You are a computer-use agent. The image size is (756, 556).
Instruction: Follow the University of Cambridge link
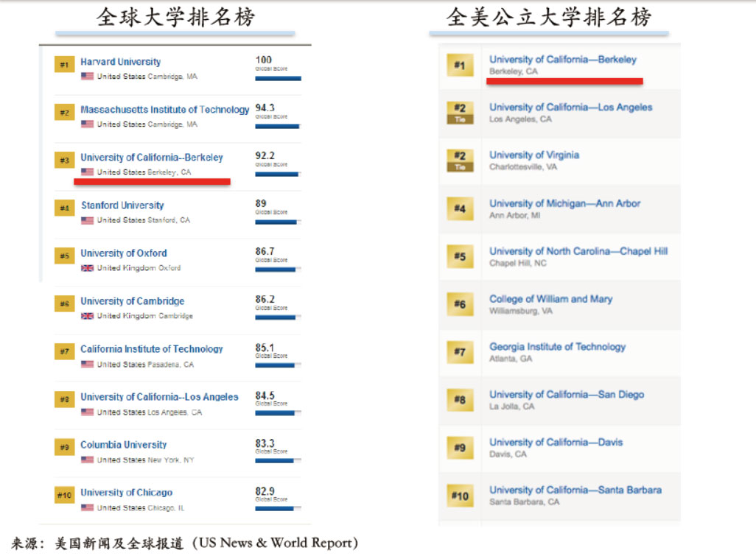click(x=133, y=301)
